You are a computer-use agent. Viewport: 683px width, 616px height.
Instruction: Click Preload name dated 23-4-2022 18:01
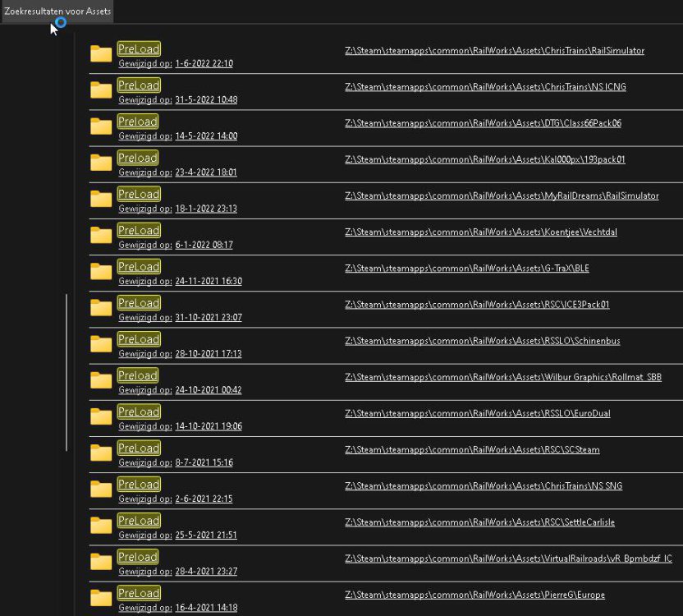(x=138, y=158)
